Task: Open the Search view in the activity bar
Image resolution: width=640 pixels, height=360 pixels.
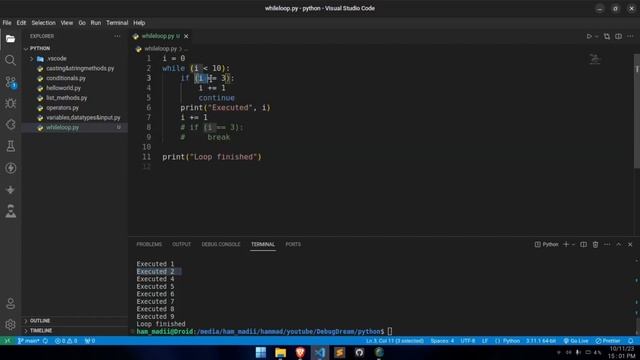Action: pyautogui.click(x=11, y=60)
